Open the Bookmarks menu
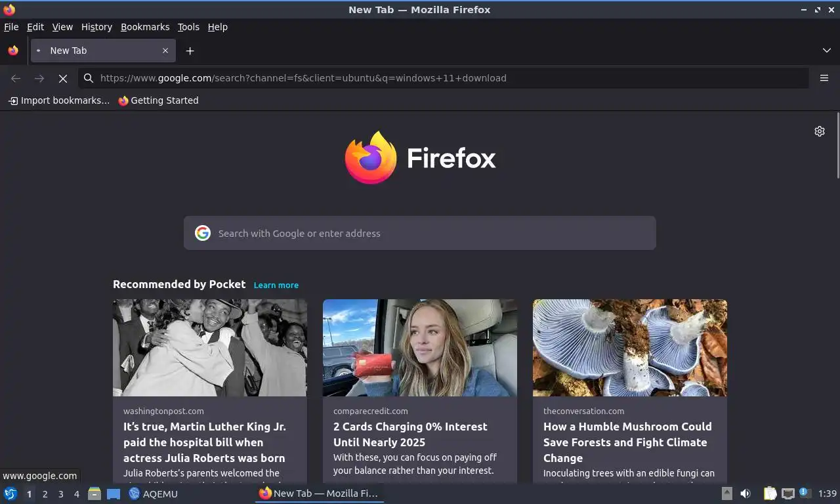The height and width of the screenshot is (504, 840). tap(145, 27)
